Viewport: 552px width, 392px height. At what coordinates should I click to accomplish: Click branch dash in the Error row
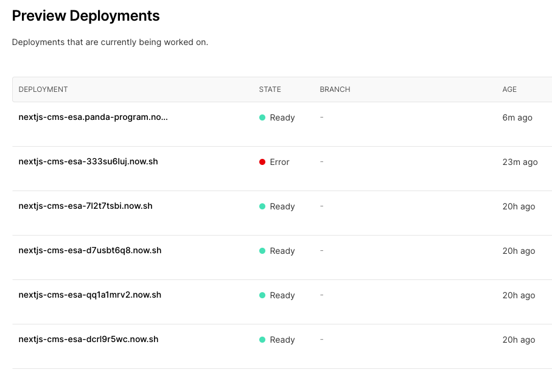[x=321, y=161]
